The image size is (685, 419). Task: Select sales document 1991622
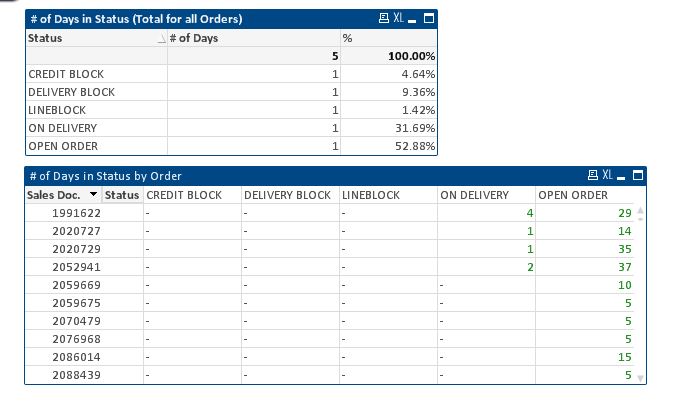[77, 213]
